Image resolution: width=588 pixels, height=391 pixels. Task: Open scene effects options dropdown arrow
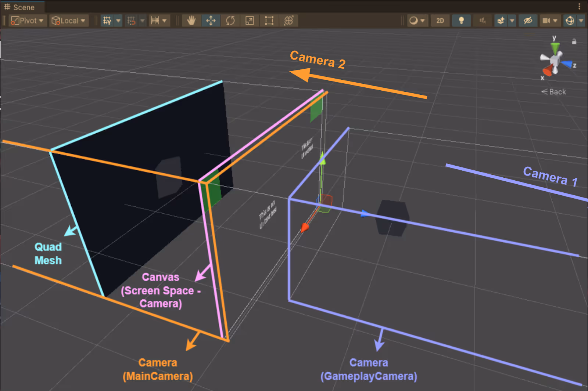(512, 21)
